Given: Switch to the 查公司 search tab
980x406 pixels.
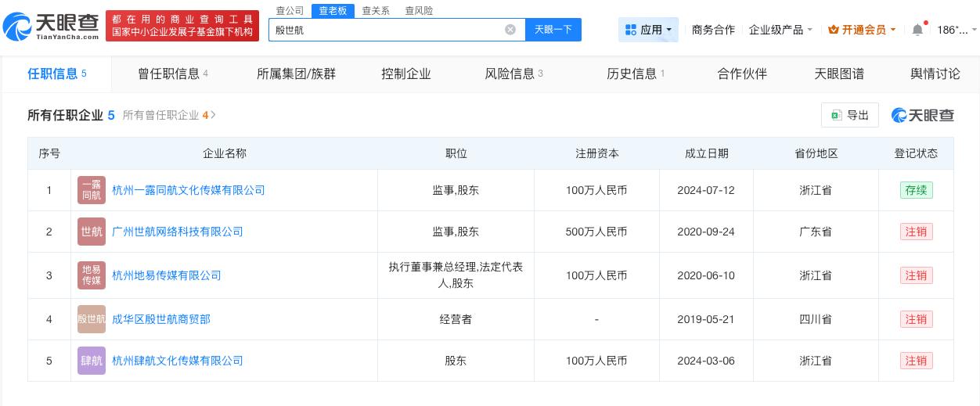Looking at the screenshot, I should point(290,10).
